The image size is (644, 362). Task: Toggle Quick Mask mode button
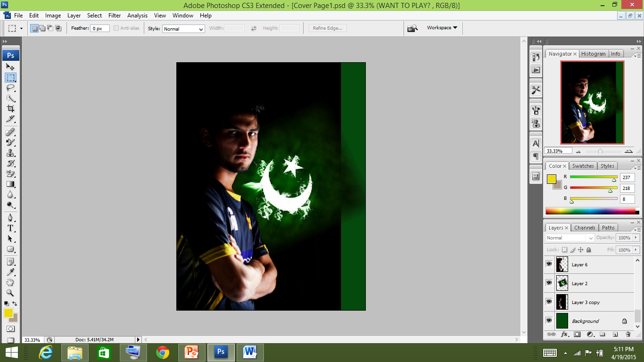click(10, 329)
